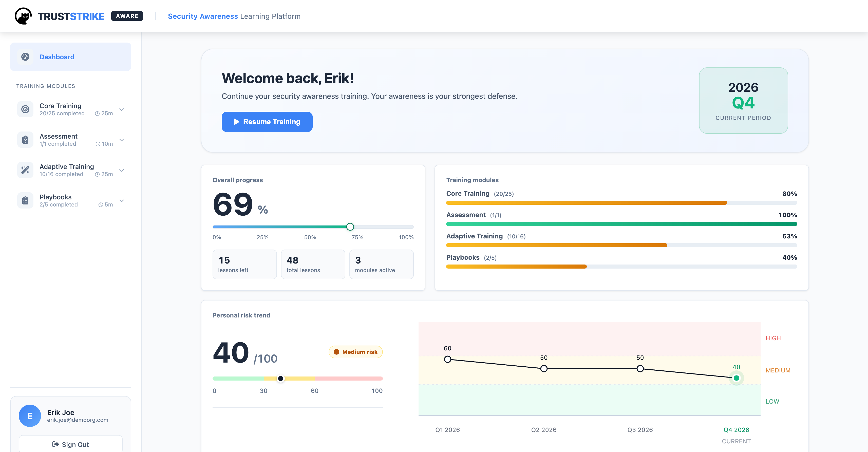Click the Welcome back, Erik! heading
The height and width of the screenshot is (452, 868).
287,78
